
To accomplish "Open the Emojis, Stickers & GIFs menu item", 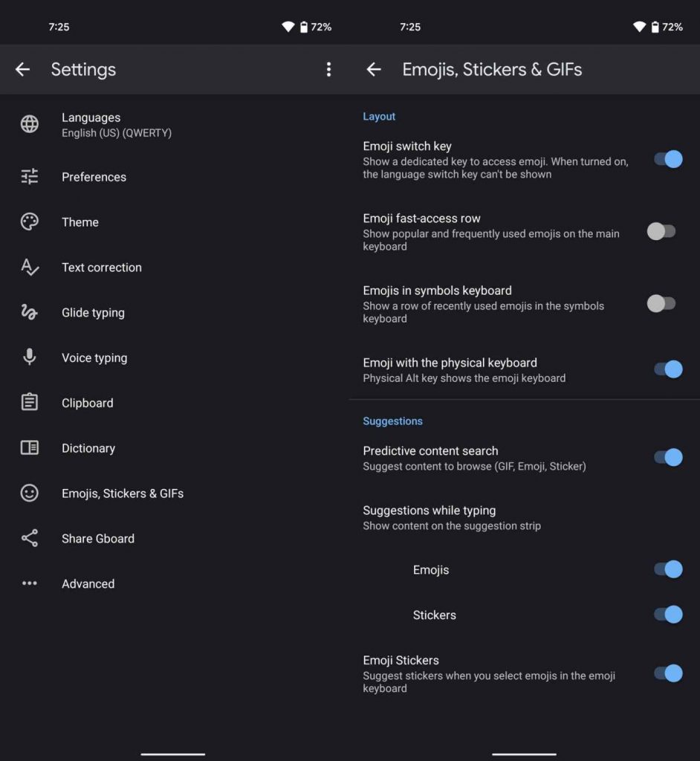I will (123, 493).
